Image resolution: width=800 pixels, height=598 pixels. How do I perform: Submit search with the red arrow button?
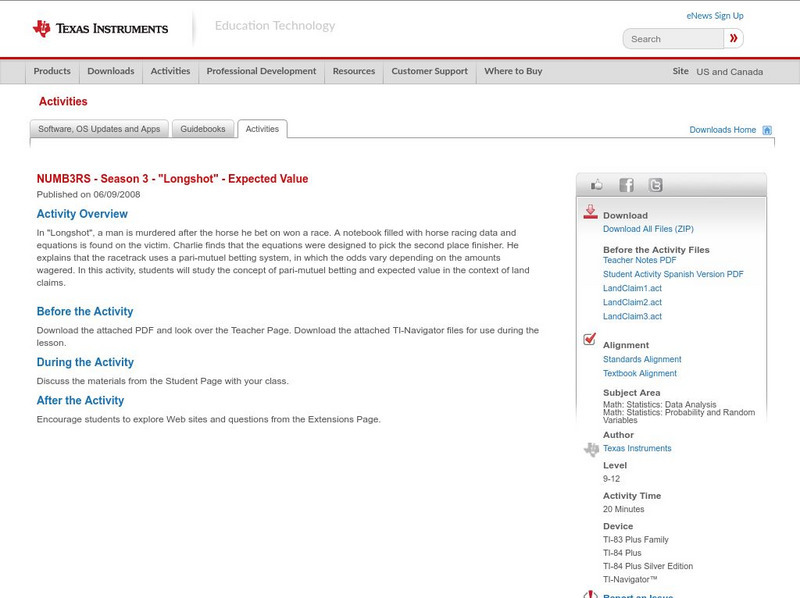tap(733, 38)
